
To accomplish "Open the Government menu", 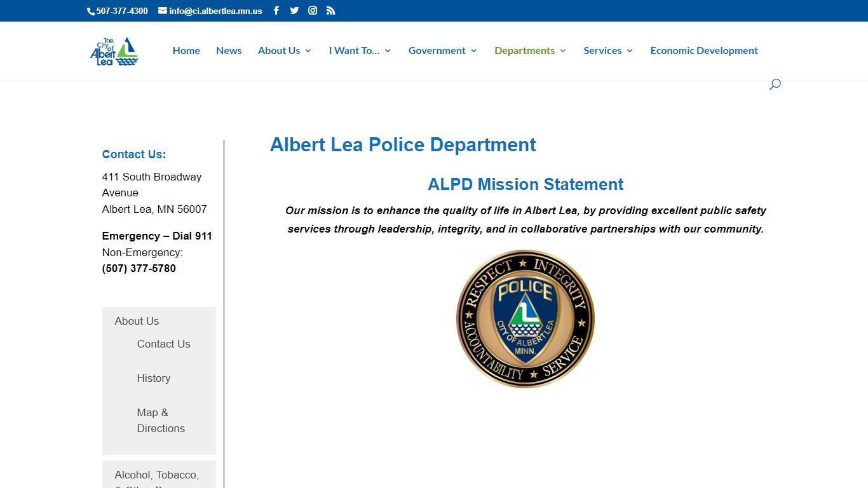I will tap(437, 50).
